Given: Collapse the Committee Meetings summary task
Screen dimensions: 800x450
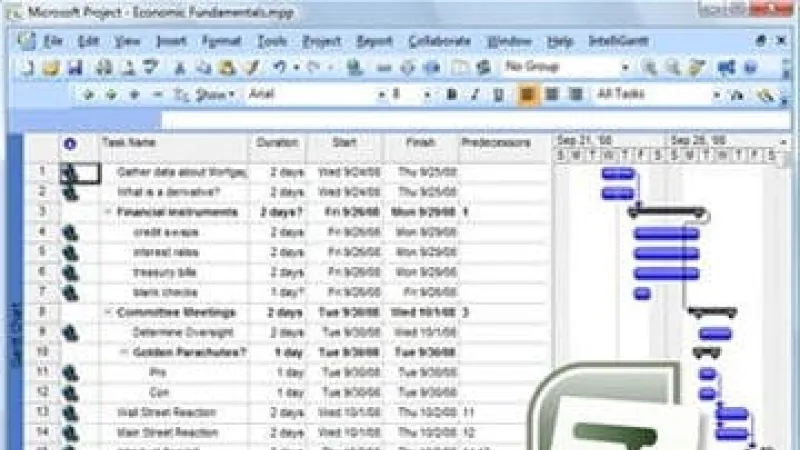Looking at the screenshot, I should [108, 312].
